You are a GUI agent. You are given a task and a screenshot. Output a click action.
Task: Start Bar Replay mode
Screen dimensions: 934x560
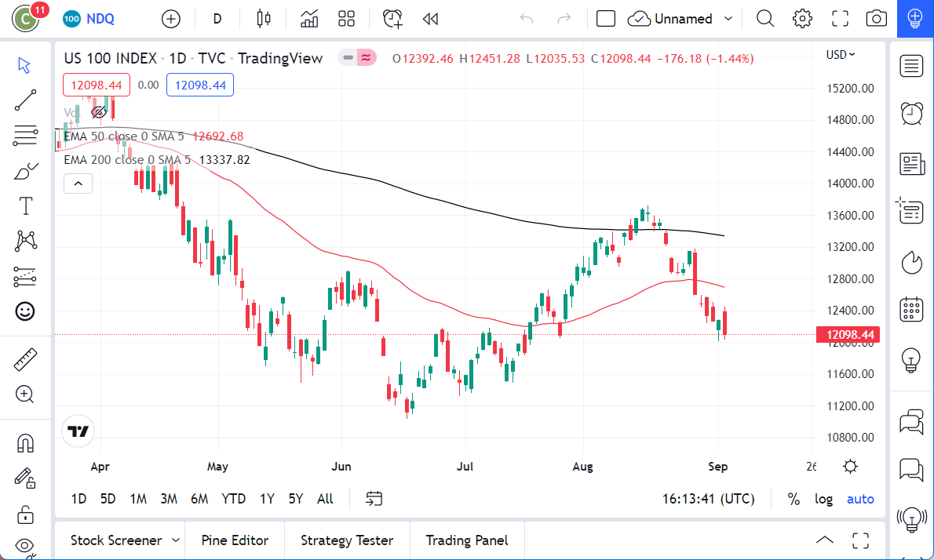click(430, 18)
